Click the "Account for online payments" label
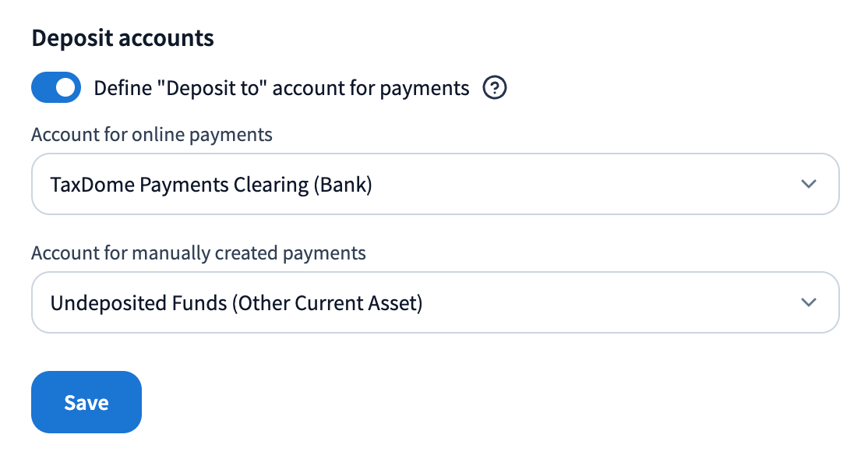Image resolution: width=868 pixels, height=452 pixels. click(152, 135)
